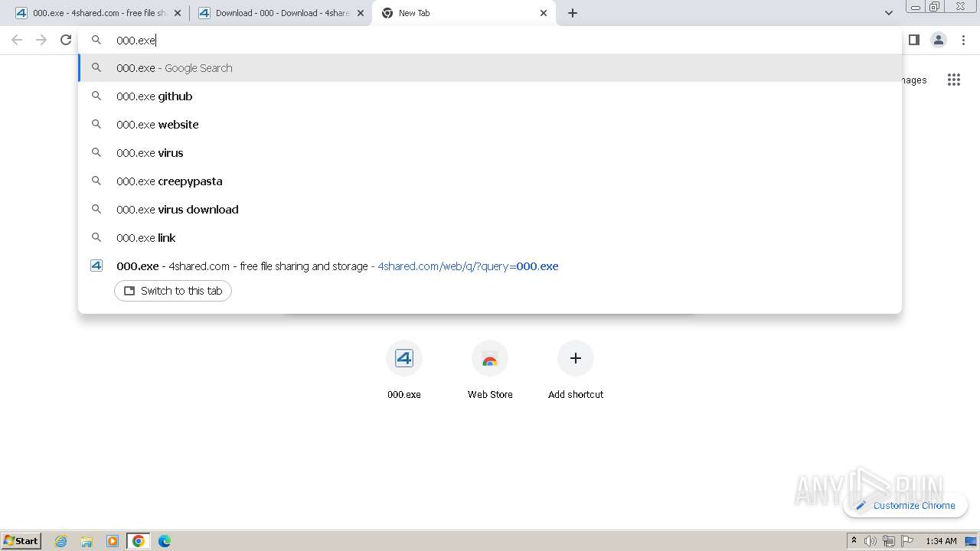The width and height of the screenshot is (980, 551).
Task: Open the network tray icon
Action: 889,541
